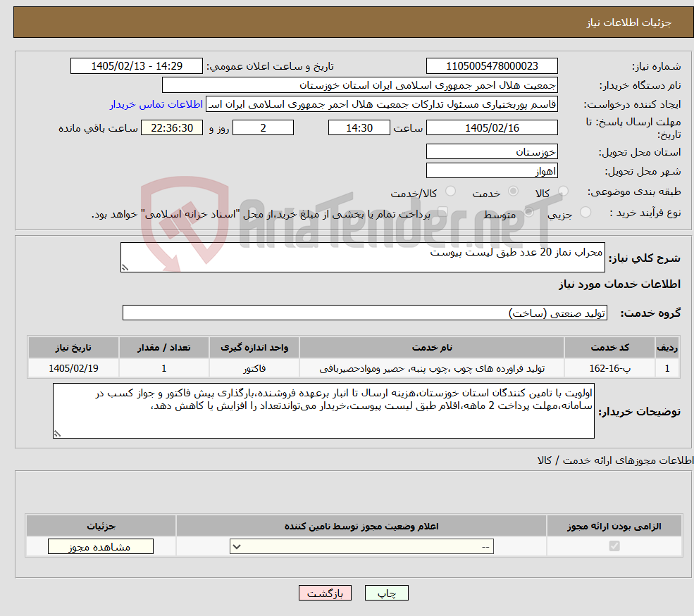This screenshot has height=616, width=694.
Task: Click the نام خدمت column header
Action: (431, 348)
